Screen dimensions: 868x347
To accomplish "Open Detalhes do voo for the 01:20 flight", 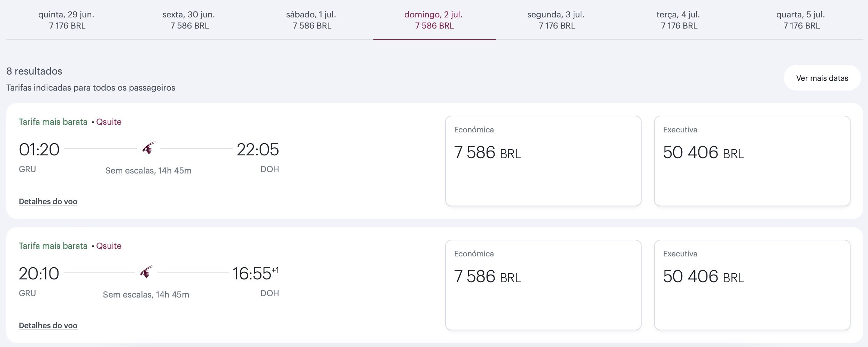I will point(48,201).
